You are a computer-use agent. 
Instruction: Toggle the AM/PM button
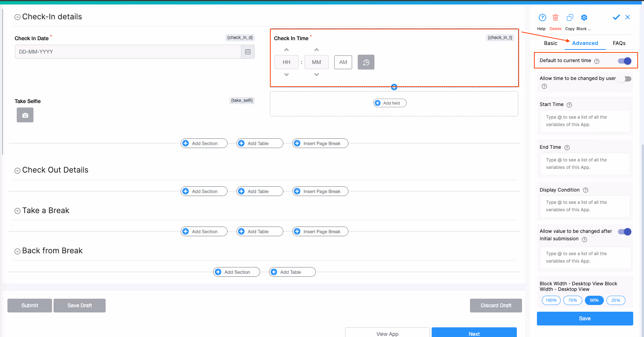[x=343, y=62]
